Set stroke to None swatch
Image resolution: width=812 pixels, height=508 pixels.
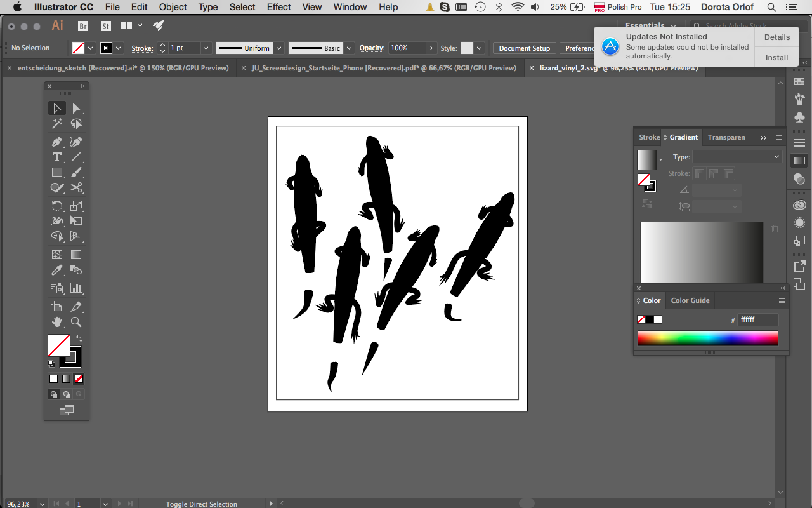79,378
